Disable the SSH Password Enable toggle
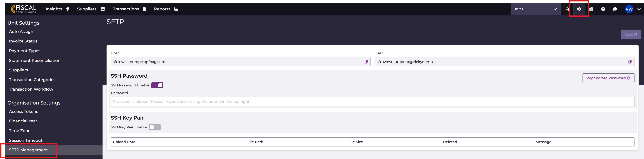Screen dimensions: 644x159 tap(157, 85)
